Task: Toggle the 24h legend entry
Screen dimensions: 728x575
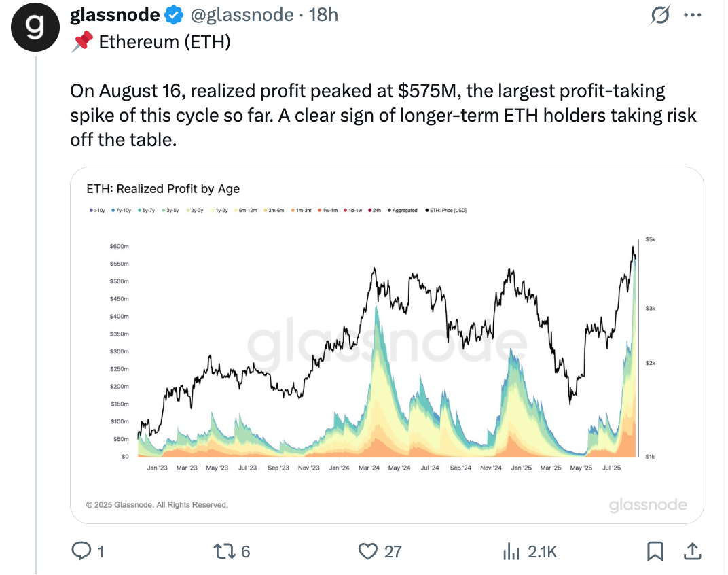Action: coord(374,211)
